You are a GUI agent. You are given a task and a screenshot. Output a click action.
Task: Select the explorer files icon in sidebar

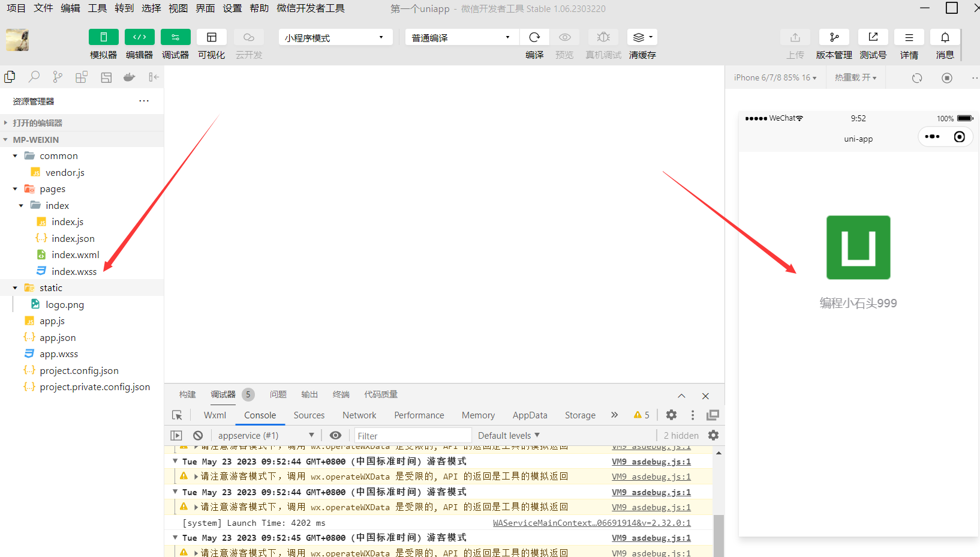10,77
